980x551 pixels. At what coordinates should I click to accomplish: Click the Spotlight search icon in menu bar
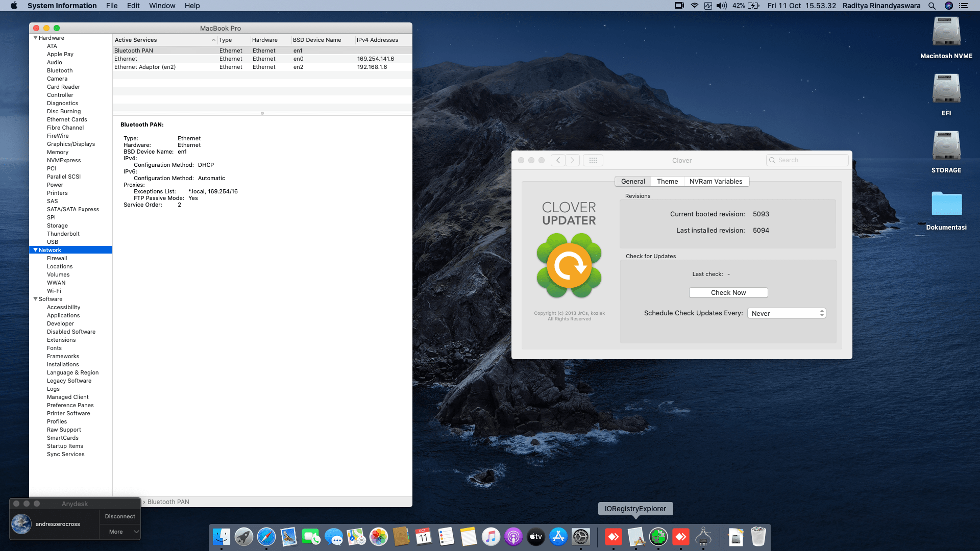click(x=932, y=6)
